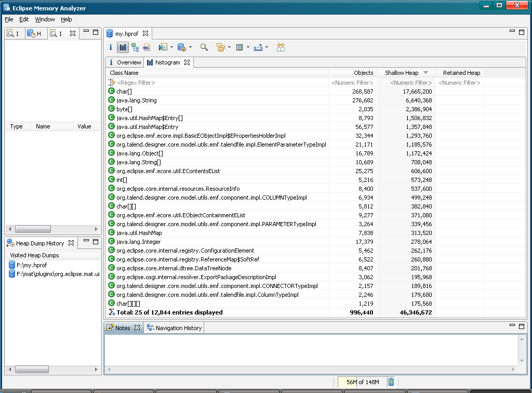
Task: Open the Window menu
Action: coord(45,19)
